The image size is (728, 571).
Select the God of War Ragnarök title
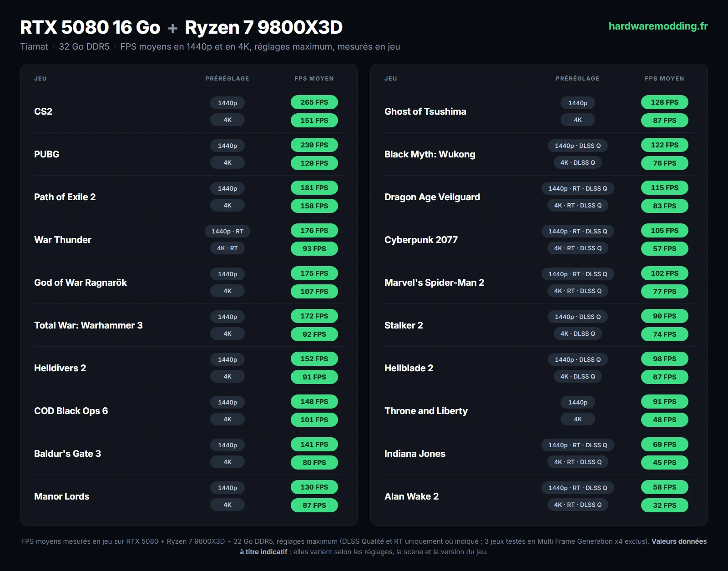(x=81, y=283)
